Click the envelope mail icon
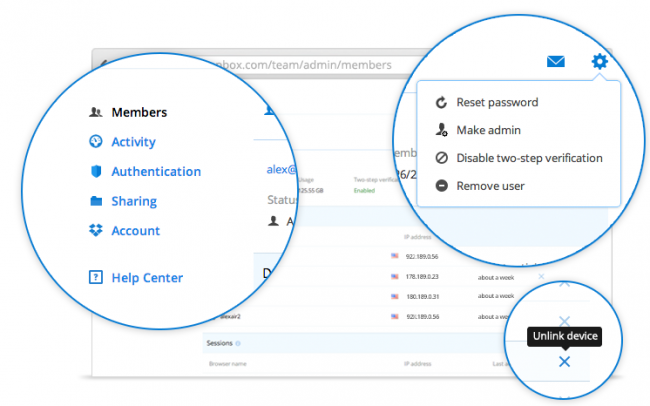The image size is (650, 406). 555,61
